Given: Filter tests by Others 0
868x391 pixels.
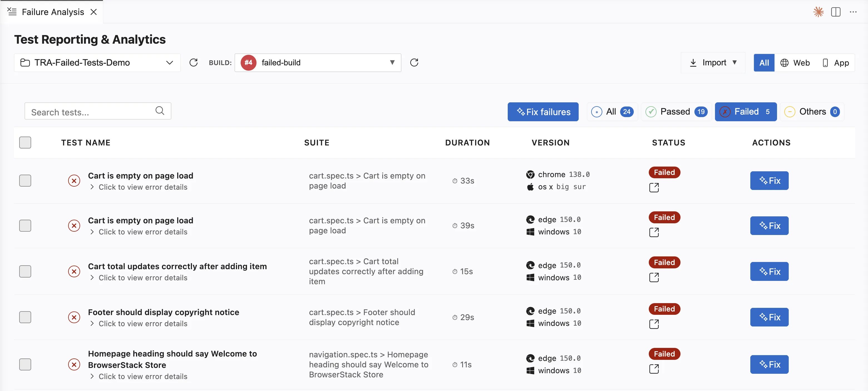Looking at the screenshot, I should coord(812,112).
